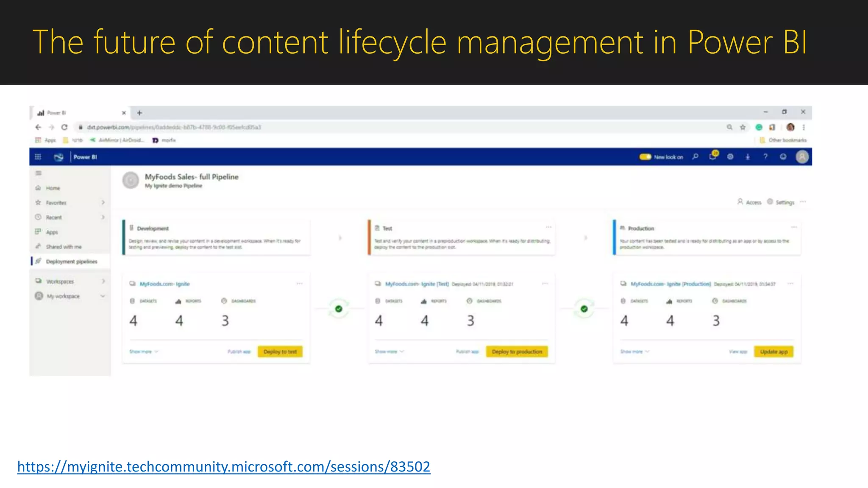
Task: Open more options for Ignite [Production] workspace
Action: click(x=790, y=283)
